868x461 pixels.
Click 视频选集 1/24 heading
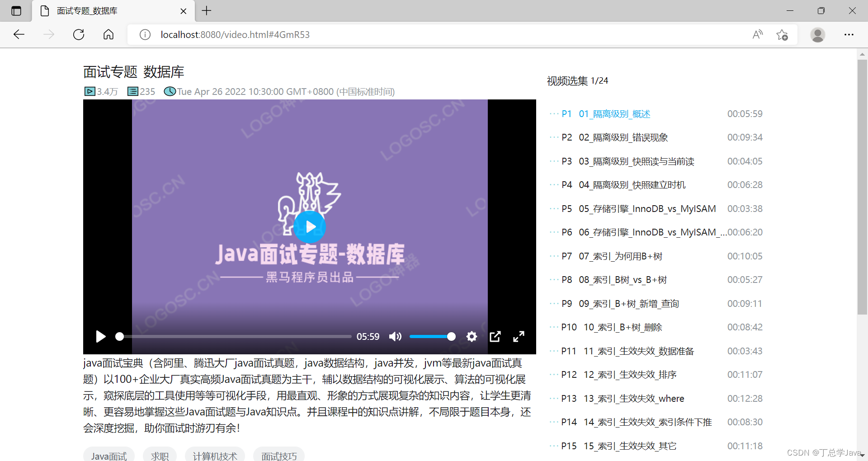[x=577, y=81]
